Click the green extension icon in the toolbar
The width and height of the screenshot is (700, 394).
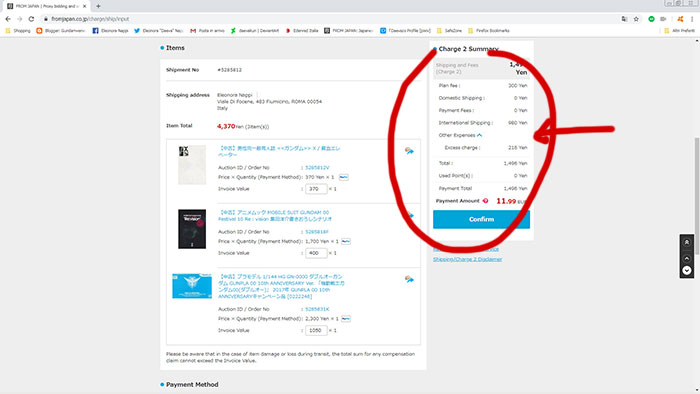tap(651, 19)
